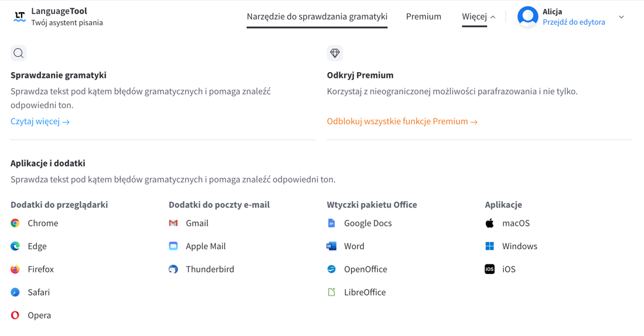This screenshot has height=336, width=644.
Task: Select the Google Docs entry
Action: pyautogui.click(x=359, y=223)
